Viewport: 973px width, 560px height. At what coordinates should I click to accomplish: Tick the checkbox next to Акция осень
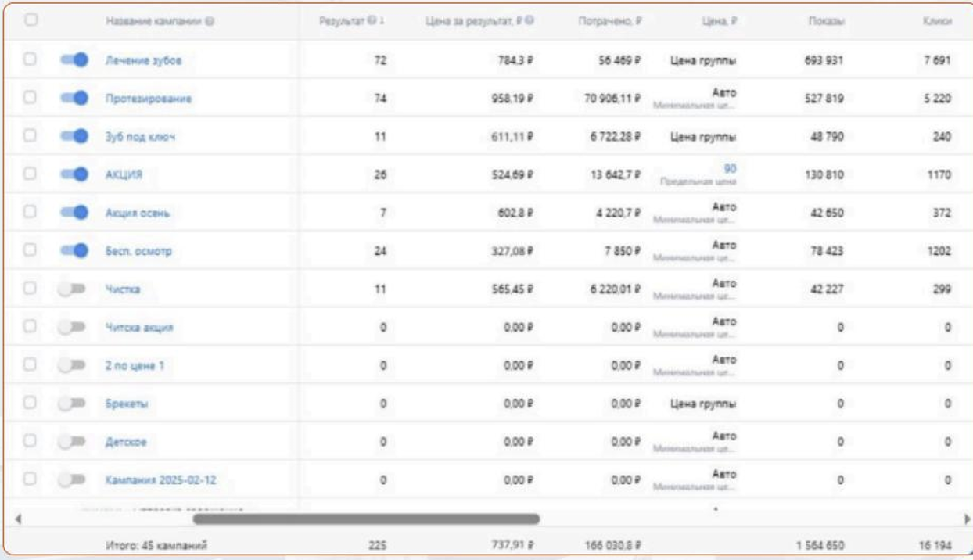pos(31,213)
